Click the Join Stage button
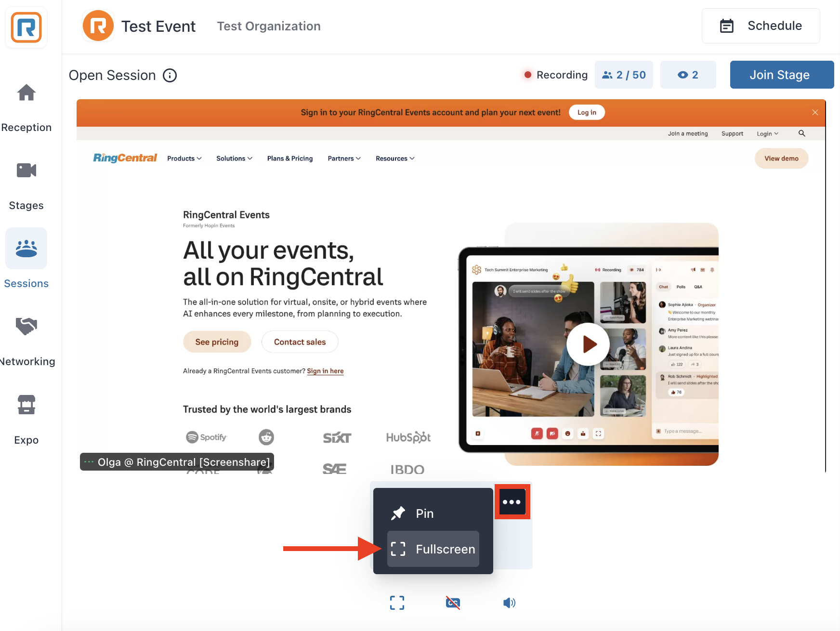Image resolution: width=840 pixels, height=631 pixels. coord(782,75)
